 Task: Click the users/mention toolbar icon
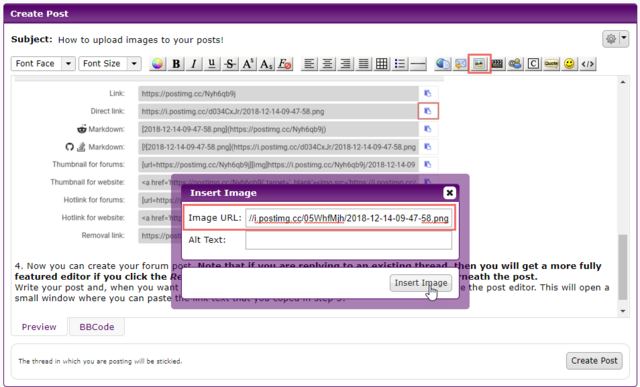pyautogui.click(x=515, y=64)
